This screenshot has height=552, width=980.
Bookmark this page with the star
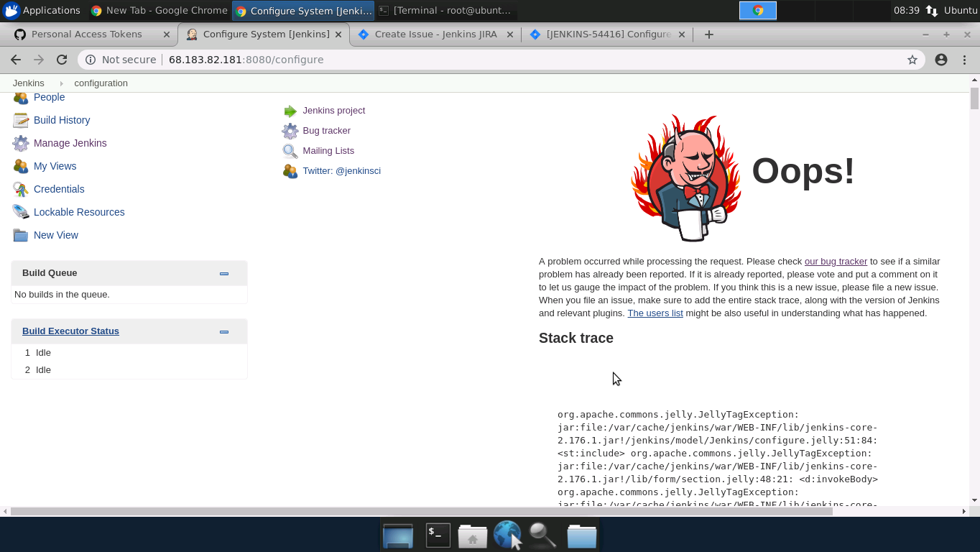click(912, 60)
